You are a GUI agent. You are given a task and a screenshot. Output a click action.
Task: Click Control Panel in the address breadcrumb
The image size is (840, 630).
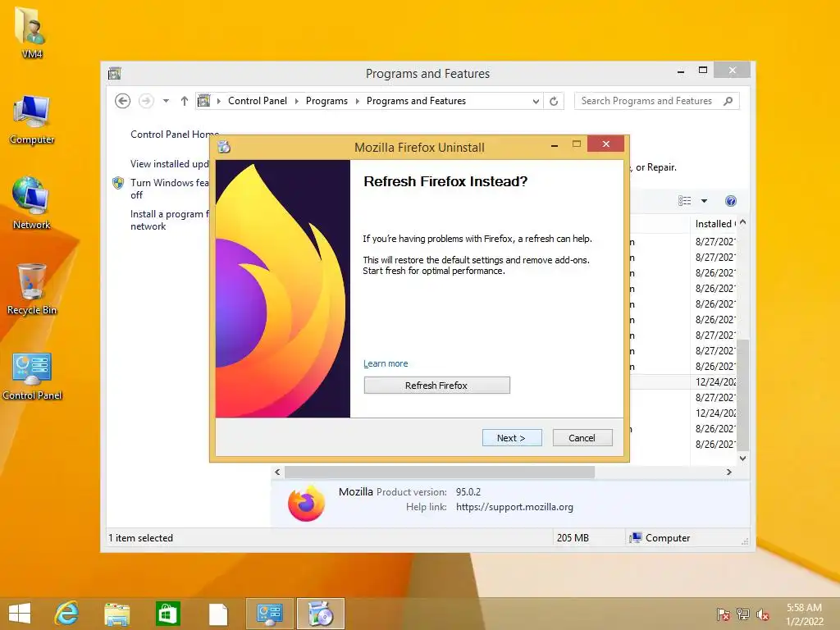[x=258, y=101]
